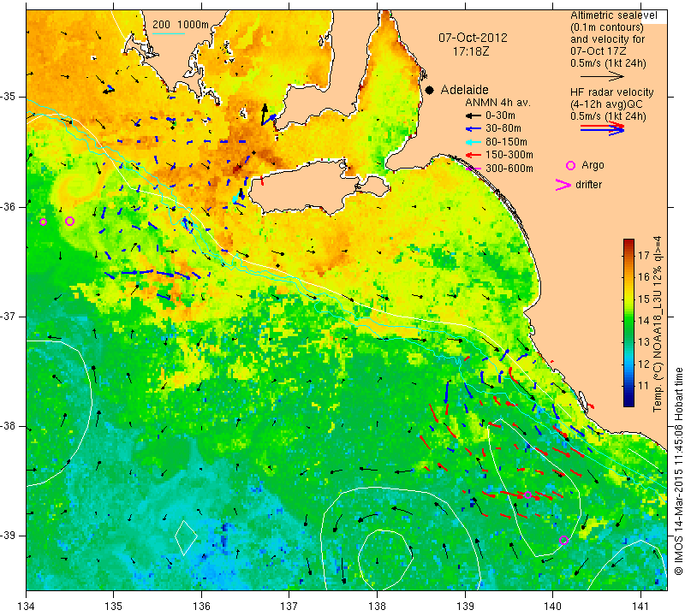Click the '300-600m' legend label
Image resolution: width=685 pixels, height=616 pixels.
coord(509,168)
